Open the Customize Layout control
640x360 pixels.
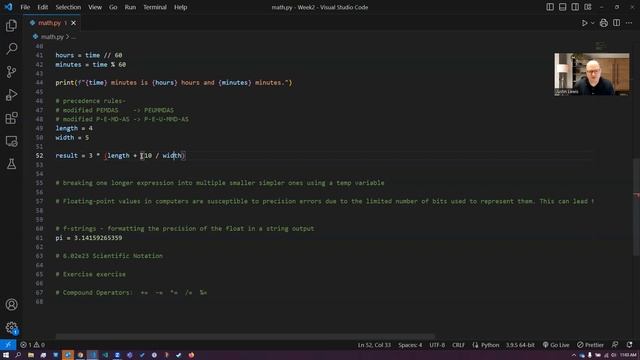coord(588,7)
